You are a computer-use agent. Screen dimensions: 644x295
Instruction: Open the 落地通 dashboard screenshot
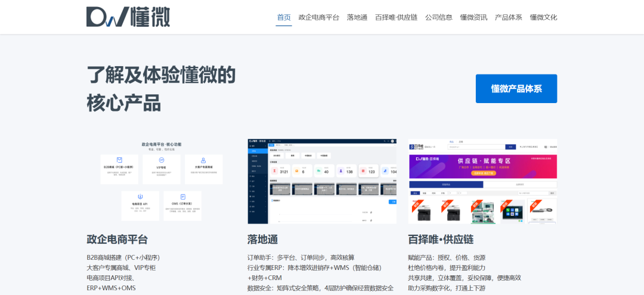(x=322, y=181)
